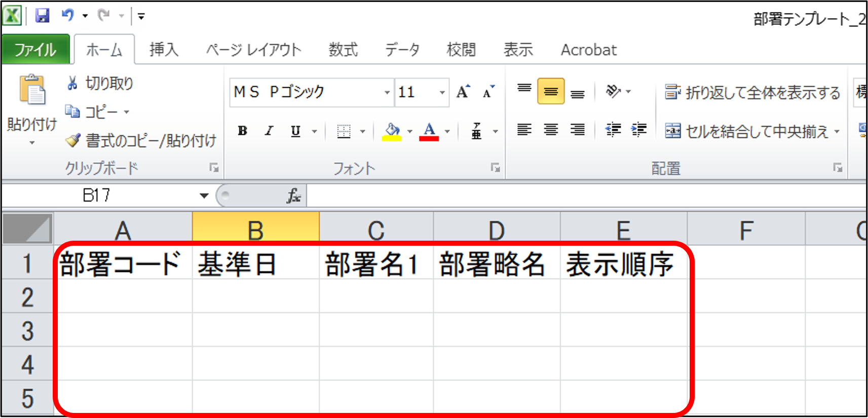Decrease cell indent

613,130
